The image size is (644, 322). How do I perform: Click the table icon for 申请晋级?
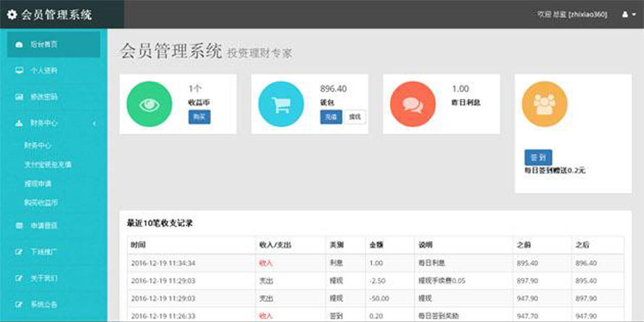point(19,226)
